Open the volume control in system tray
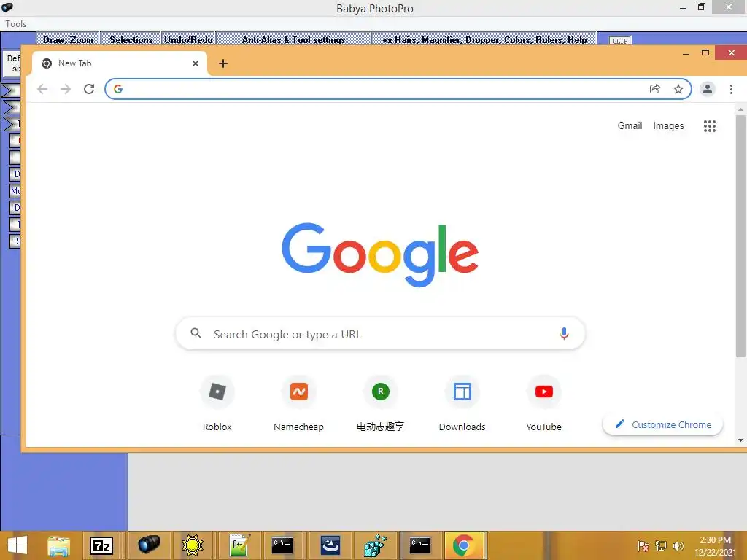 (678, 546)
